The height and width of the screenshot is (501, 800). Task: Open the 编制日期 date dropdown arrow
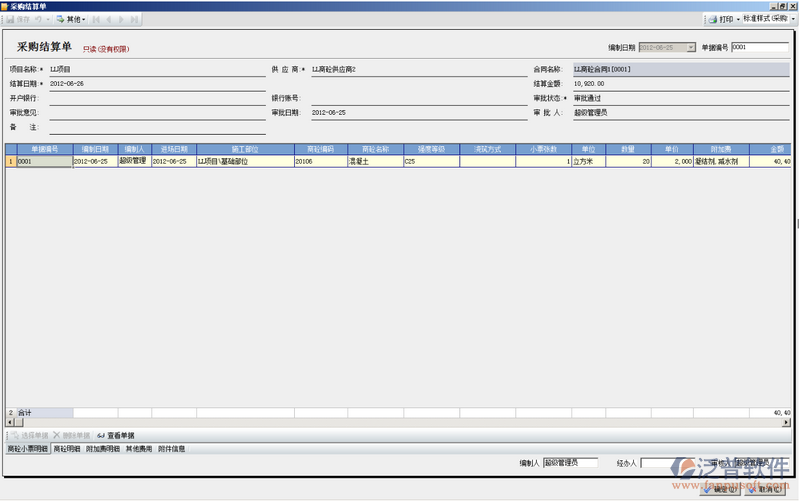[x=691, y=47]
